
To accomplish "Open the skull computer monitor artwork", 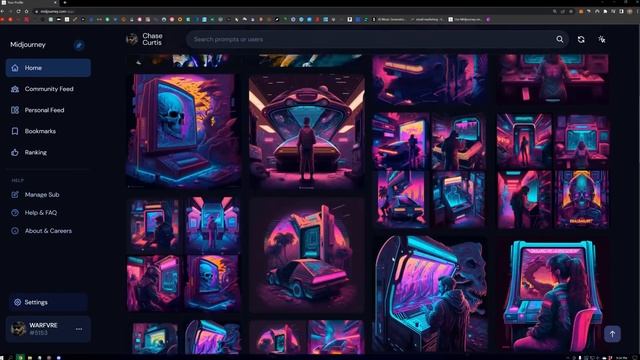I will click(183, 131).
